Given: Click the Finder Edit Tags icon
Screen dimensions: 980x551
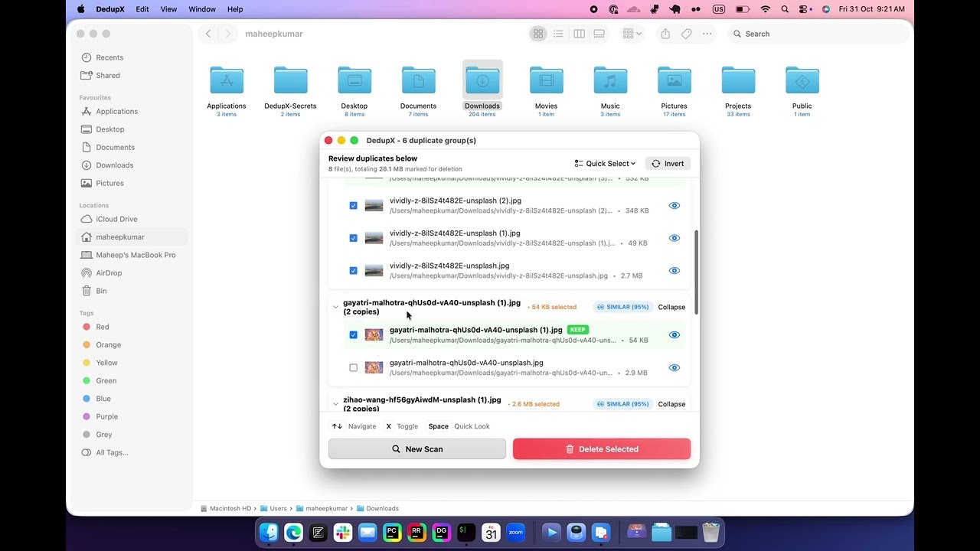Looking at the screenshot, I should (x=687, y=34).
